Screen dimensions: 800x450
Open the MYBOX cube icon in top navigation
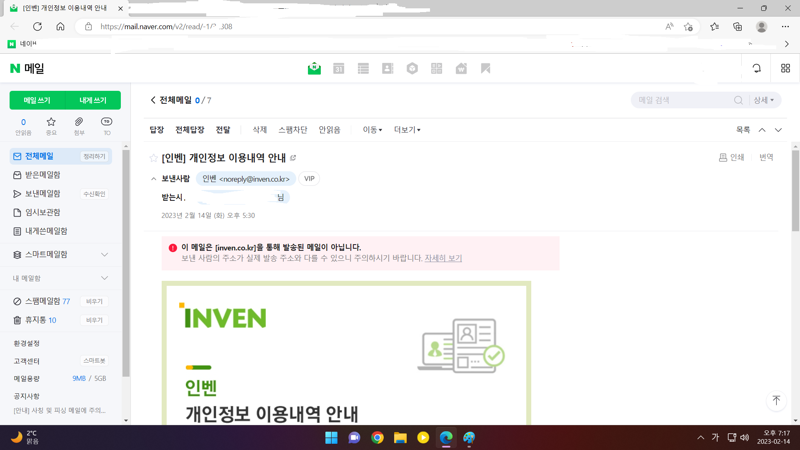tap(412, 68)
